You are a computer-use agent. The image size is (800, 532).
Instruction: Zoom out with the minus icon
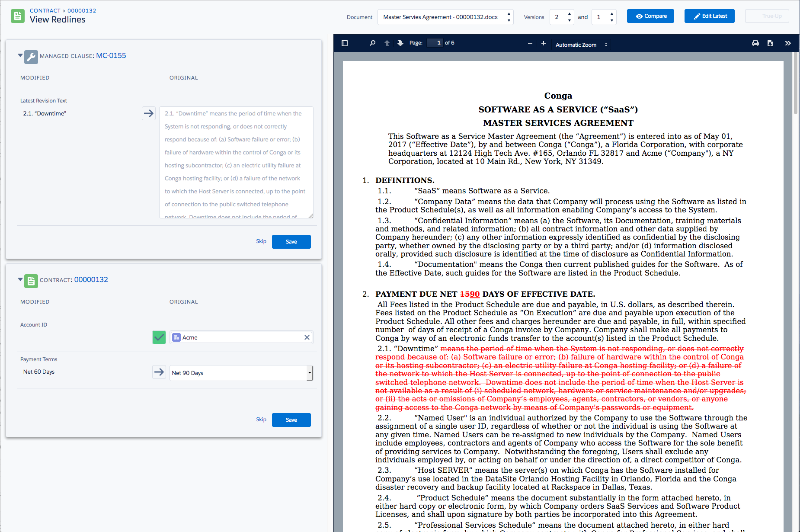click(530, 44)
